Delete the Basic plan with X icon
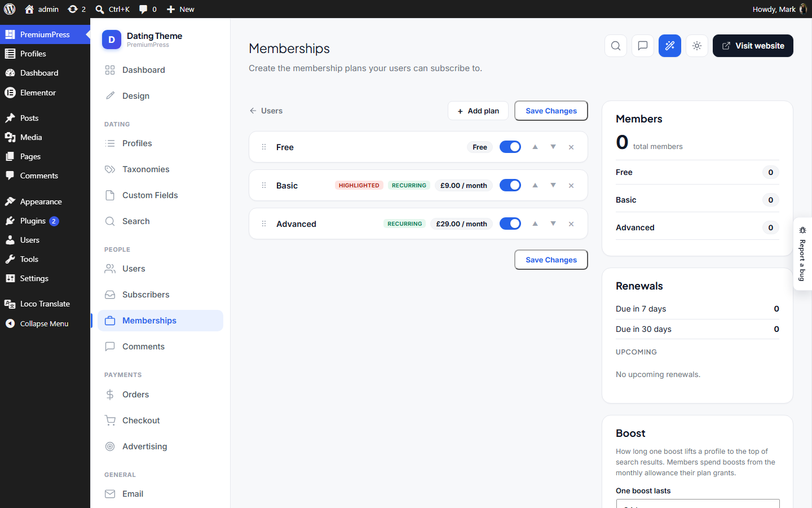The width and height of the screenshot is (812, 508). coord(571,186)
